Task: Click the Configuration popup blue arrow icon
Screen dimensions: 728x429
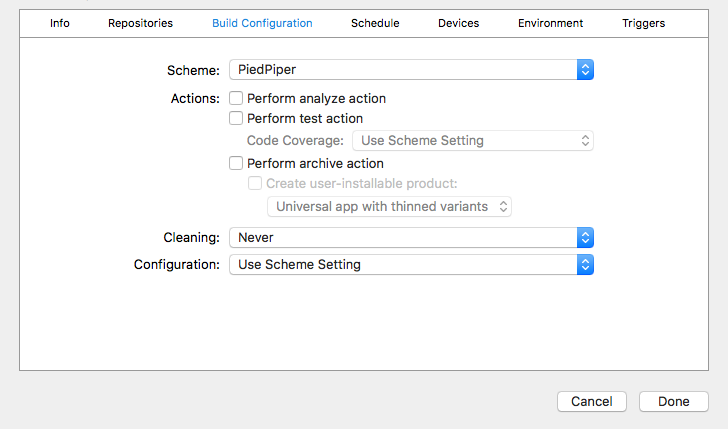Action: pos(586,264)
